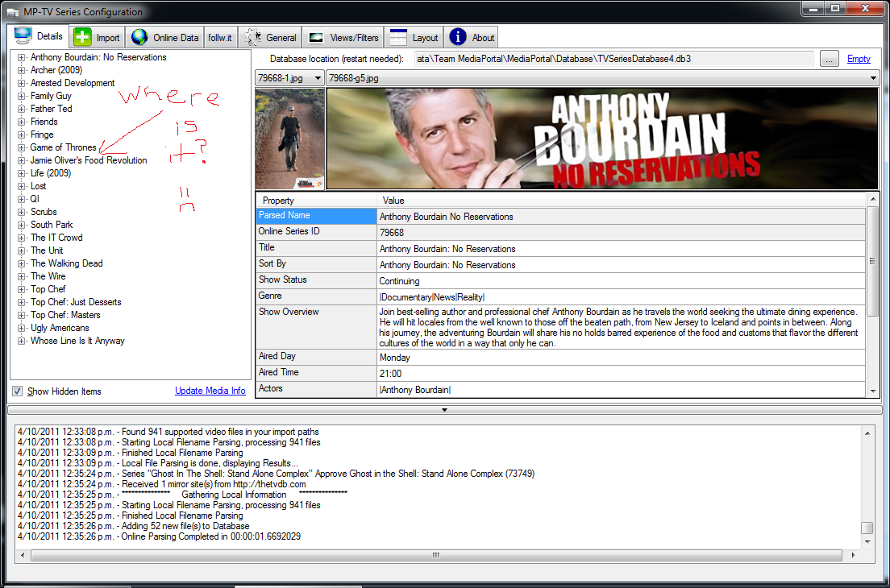Click the log vertical scrollbar thumb
This screenshot has height=588, width=890.
pos(867,528)
